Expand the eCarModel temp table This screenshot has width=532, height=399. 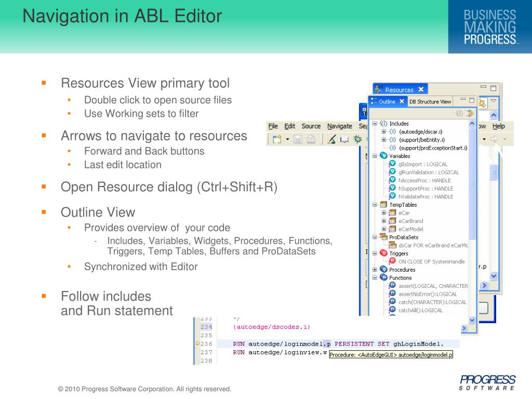pos(384,229)
